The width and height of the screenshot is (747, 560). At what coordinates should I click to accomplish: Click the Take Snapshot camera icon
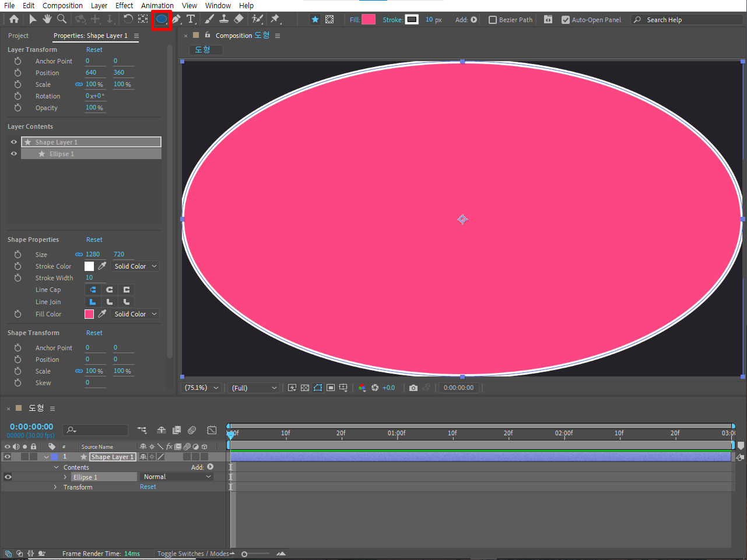click(x=413, y=388)
